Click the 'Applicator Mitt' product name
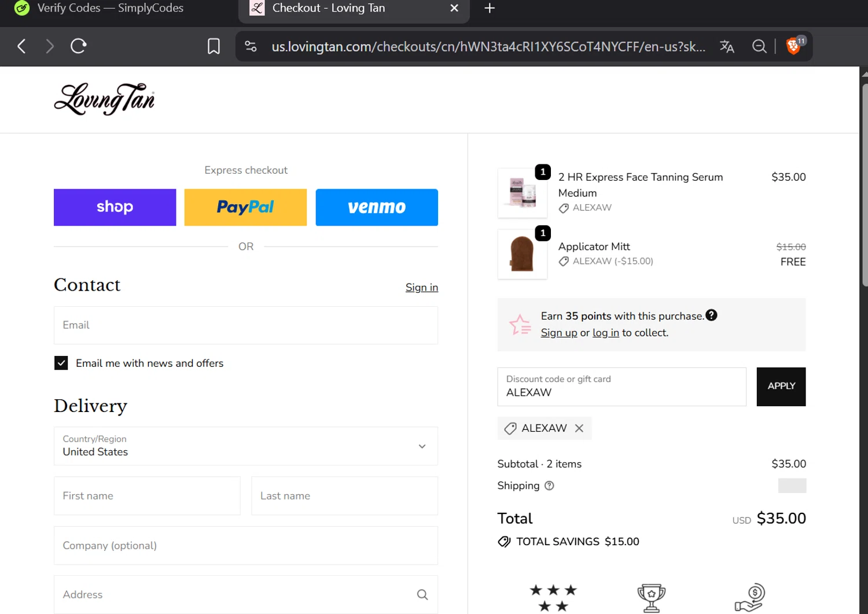 click(594, 247)
